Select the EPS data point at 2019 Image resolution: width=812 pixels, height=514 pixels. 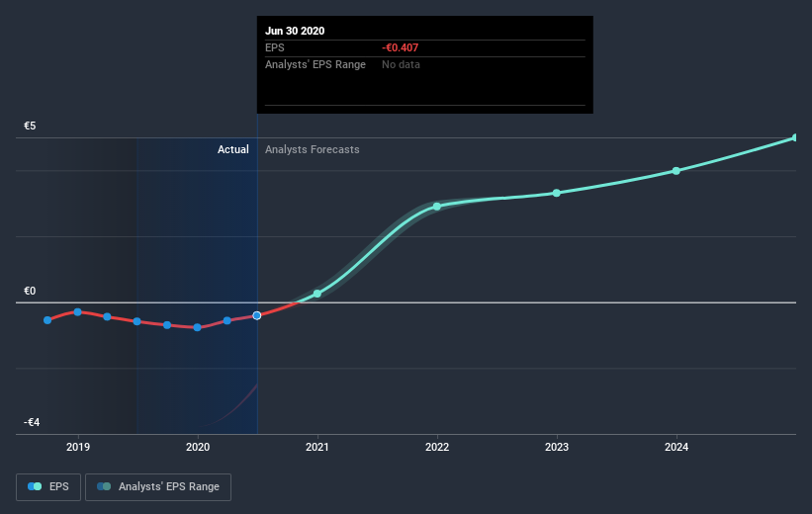coord(78,312)
